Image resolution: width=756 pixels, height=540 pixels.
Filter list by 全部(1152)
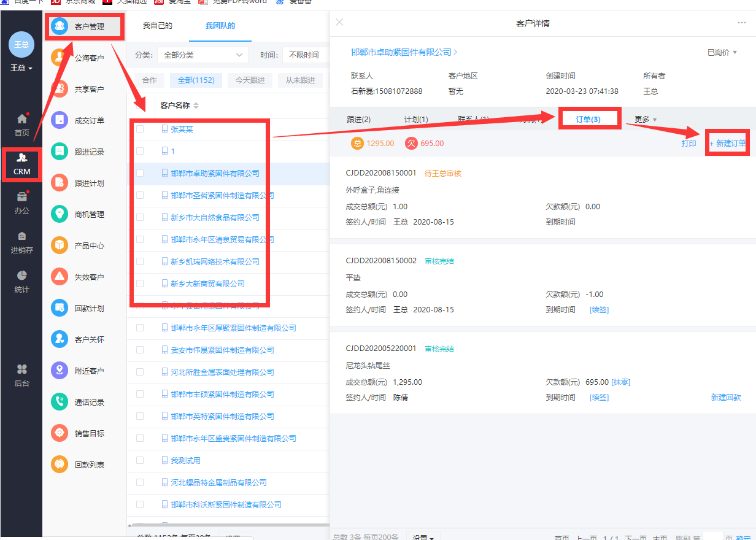coord(196,80)
